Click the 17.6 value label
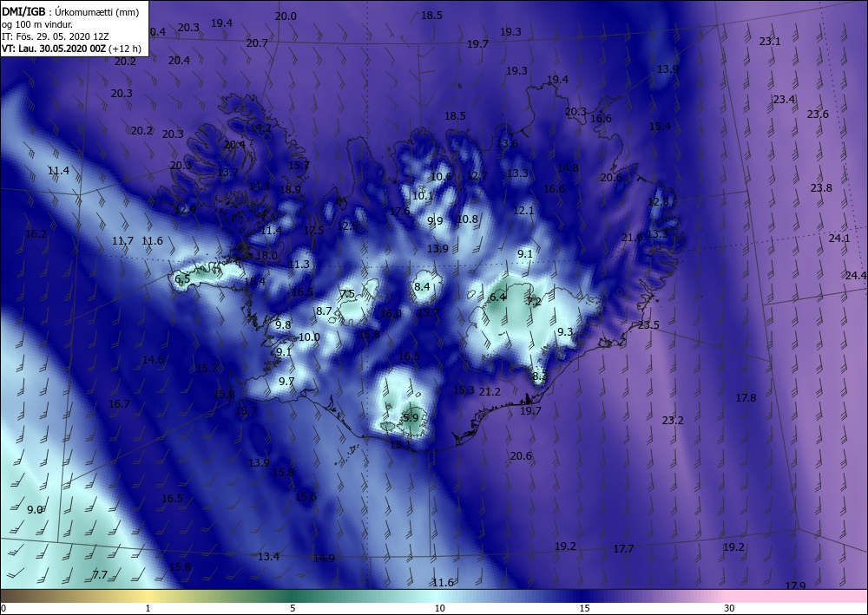Image resolution: width=868 pixels, height=615 pixels. coord(399,212)
